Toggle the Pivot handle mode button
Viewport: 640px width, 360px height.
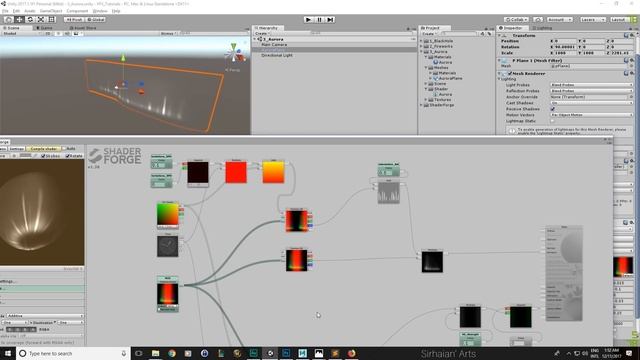(x=74, y=19)
